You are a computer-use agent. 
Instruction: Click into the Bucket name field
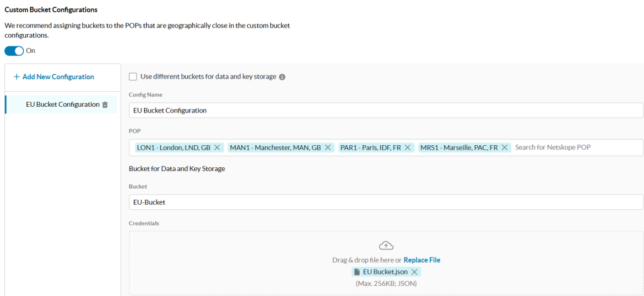386,202
